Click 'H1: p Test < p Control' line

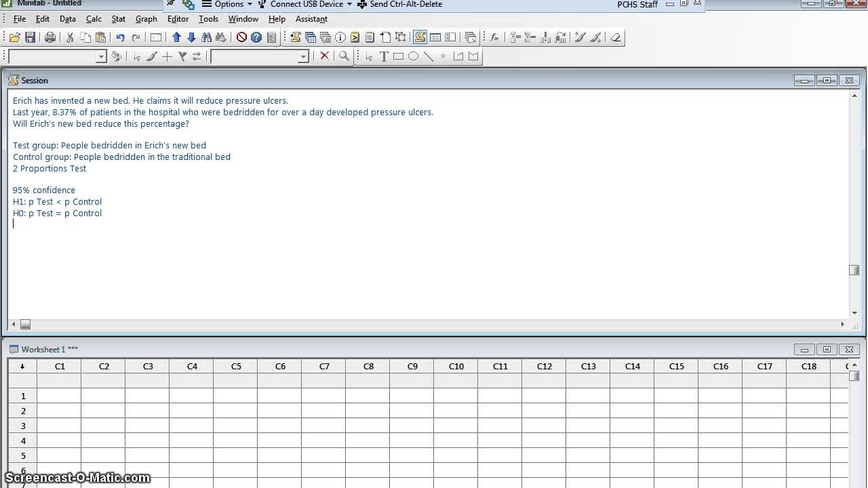[58, 202]
